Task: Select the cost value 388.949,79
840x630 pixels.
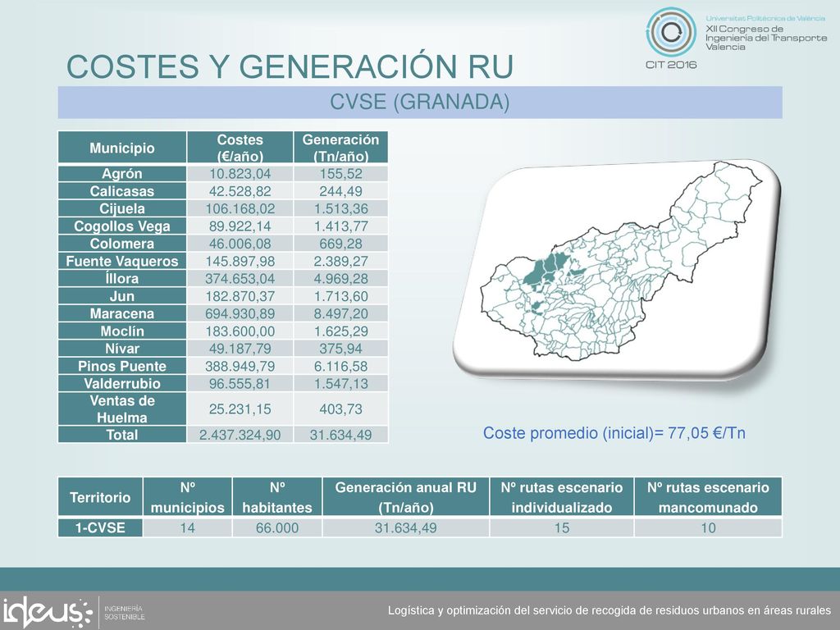Action: 240,366
